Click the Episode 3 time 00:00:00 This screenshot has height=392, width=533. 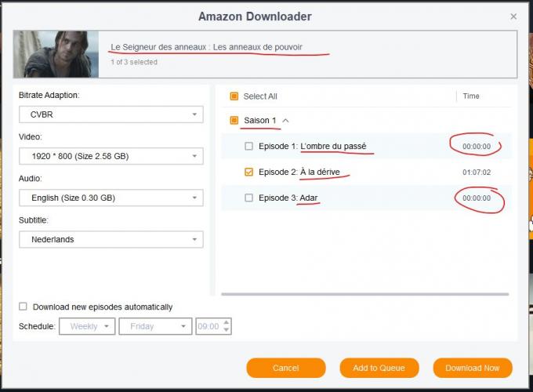(477, 198)
